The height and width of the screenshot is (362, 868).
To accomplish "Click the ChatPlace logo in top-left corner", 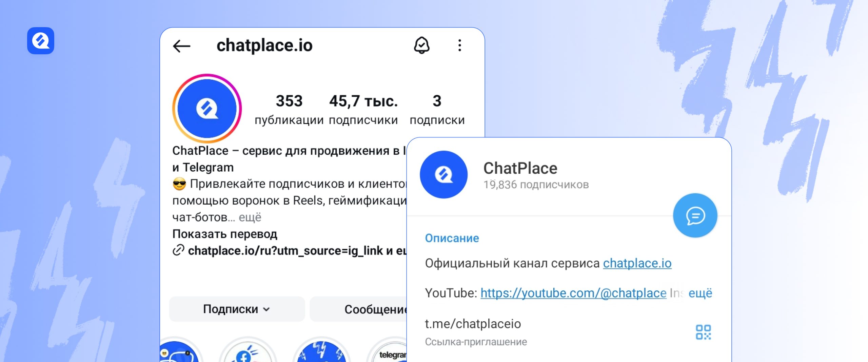I will tap(41, 41).
